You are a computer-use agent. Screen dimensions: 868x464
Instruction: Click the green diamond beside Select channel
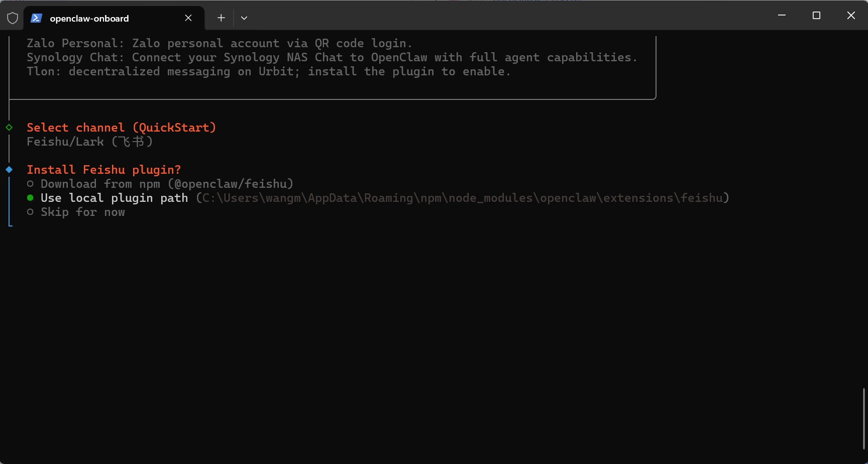pos(9,128)
